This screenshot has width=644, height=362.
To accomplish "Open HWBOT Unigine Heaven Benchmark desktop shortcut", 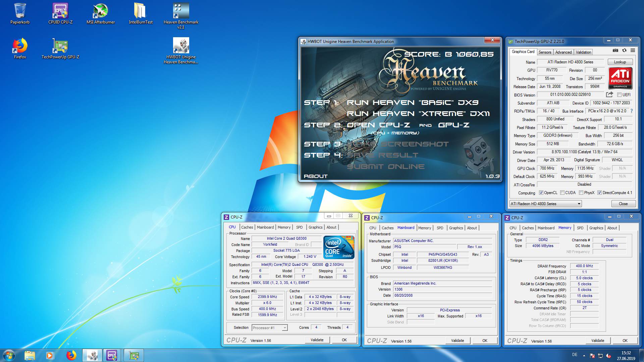I will [x=181, y=50].
